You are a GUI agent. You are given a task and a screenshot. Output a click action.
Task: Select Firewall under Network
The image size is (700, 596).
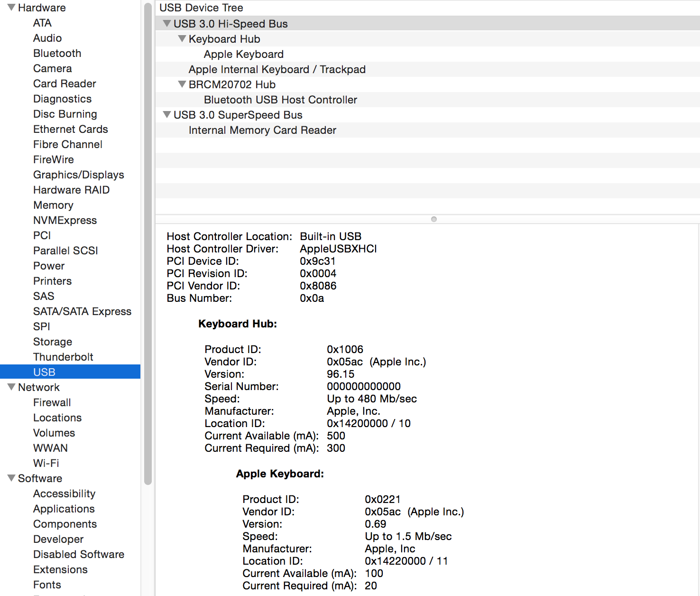point(52,402)
